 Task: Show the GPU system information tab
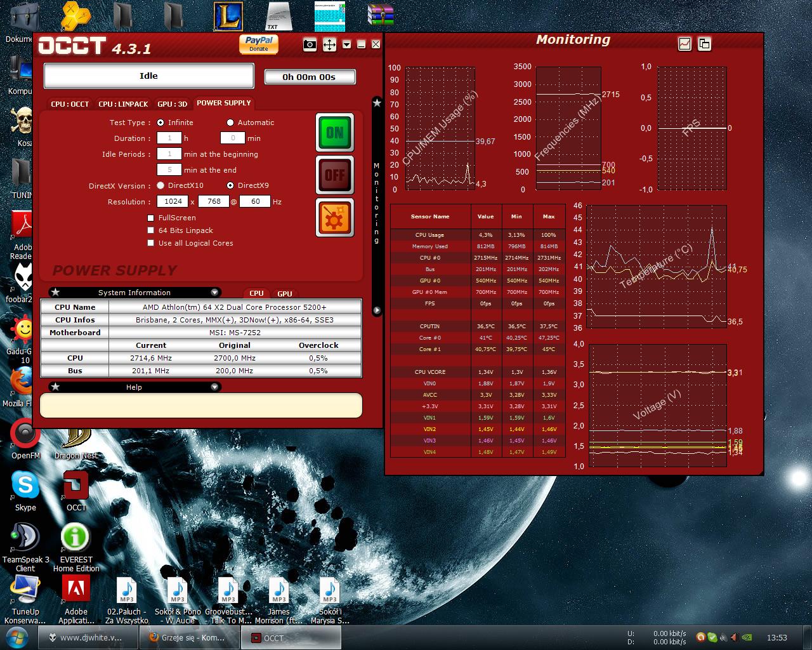(x=285, y=293)
